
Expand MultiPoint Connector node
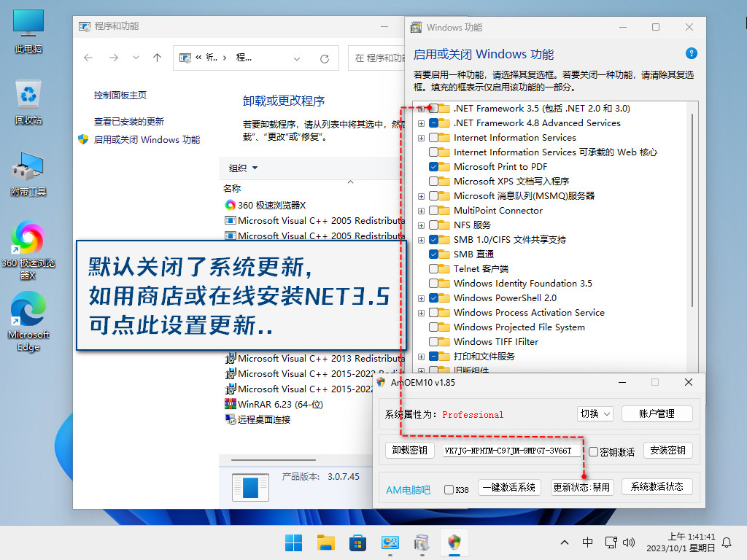coord(421,211)
